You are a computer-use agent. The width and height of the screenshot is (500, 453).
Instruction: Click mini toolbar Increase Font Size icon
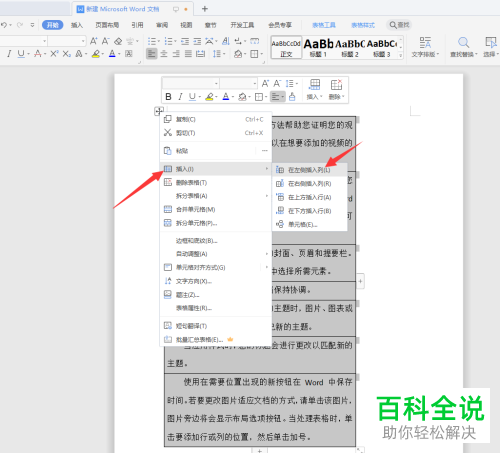(265, 83)
